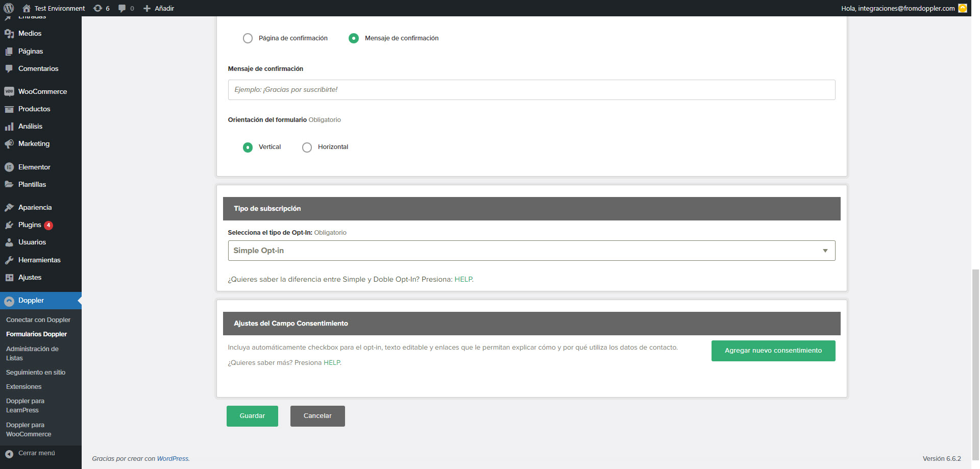Image resolution: width=980 pixels, height=469 pixels.
Task: Open Extensiones submenu item
Action: (23, 387)
